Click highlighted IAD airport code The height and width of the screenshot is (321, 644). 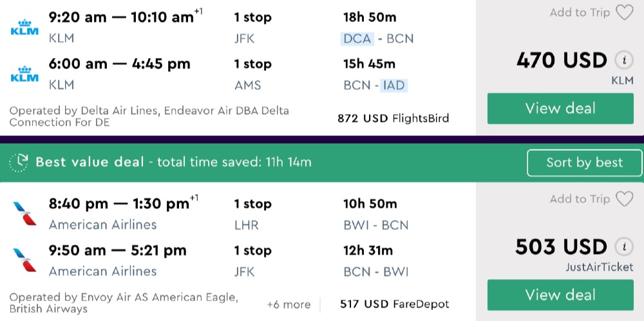click(393, 85)
